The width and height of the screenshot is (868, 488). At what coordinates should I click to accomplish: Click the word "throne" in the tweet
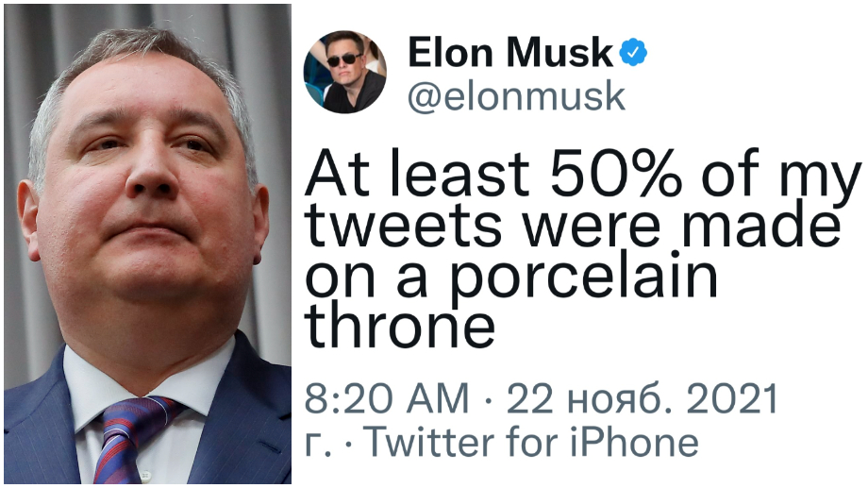400,326
